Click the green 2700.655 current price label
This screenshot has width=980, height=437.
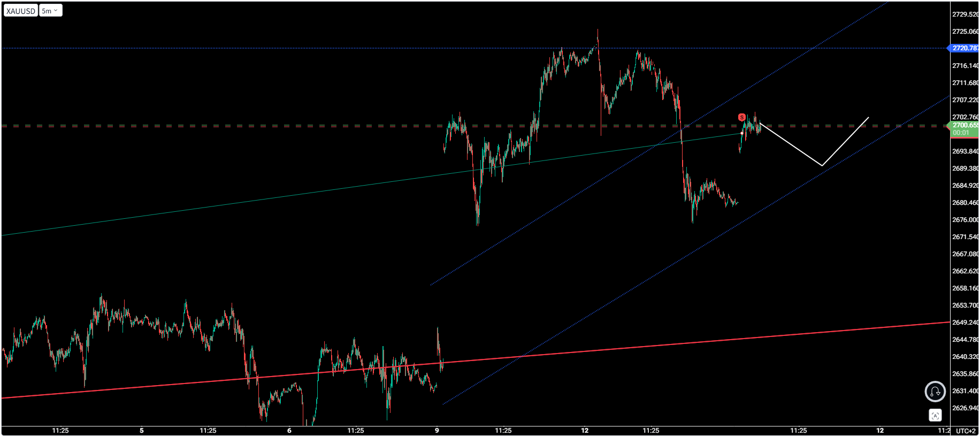pyautogui.click(x=964, y=125)
